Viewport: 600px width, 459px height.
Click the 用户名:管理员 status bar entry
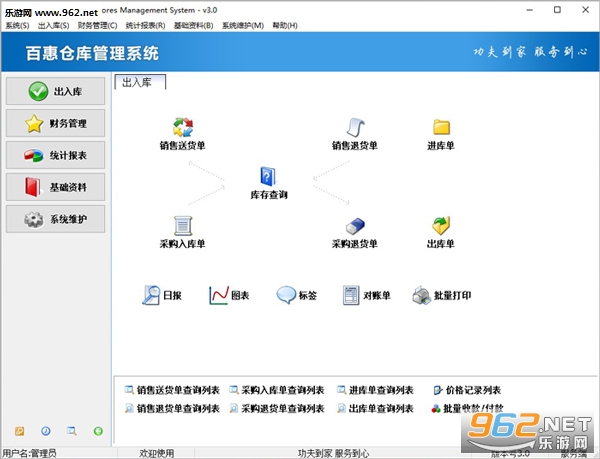[x=29, y=453]
